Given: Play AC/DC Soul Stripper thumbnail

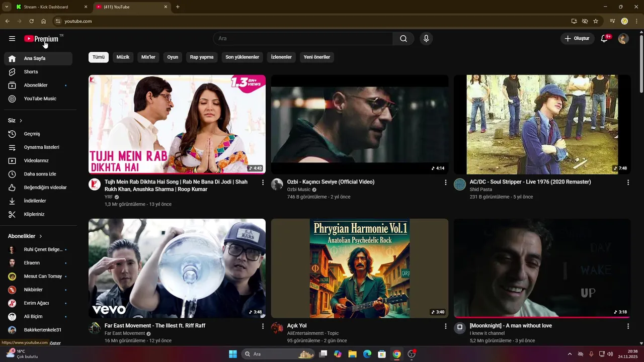Looking at the screenshot, I should [x=542, y=124].
